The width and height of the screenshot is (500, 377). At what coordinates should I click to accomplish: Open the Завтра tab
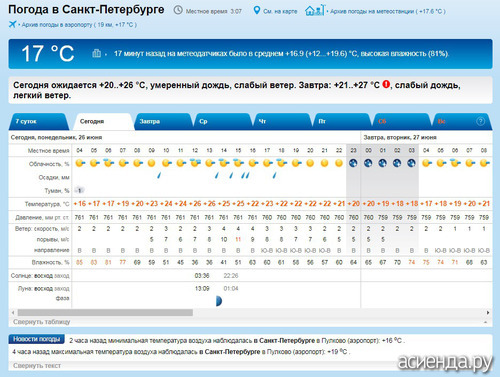click(x=163, y=121)
